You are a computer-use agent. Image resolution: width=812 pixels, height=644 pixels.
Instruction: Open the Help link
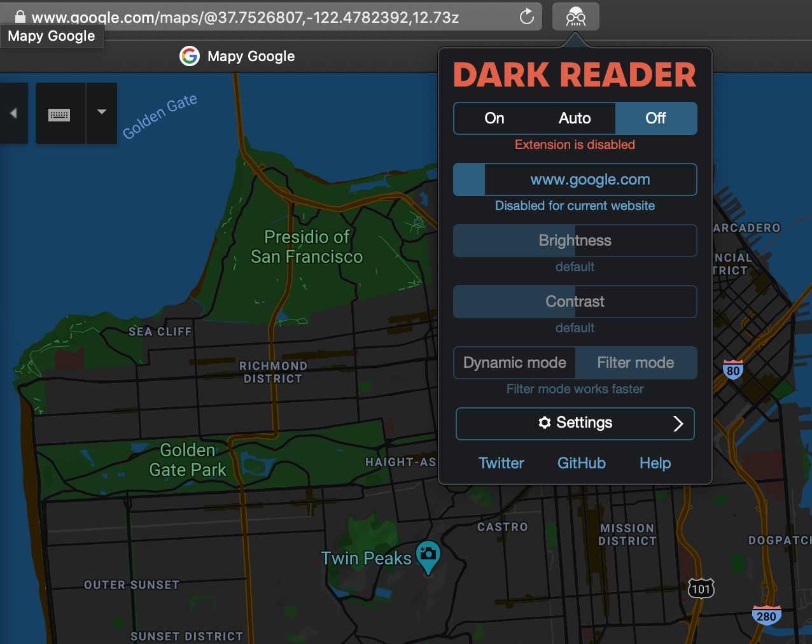coord(655,463)
